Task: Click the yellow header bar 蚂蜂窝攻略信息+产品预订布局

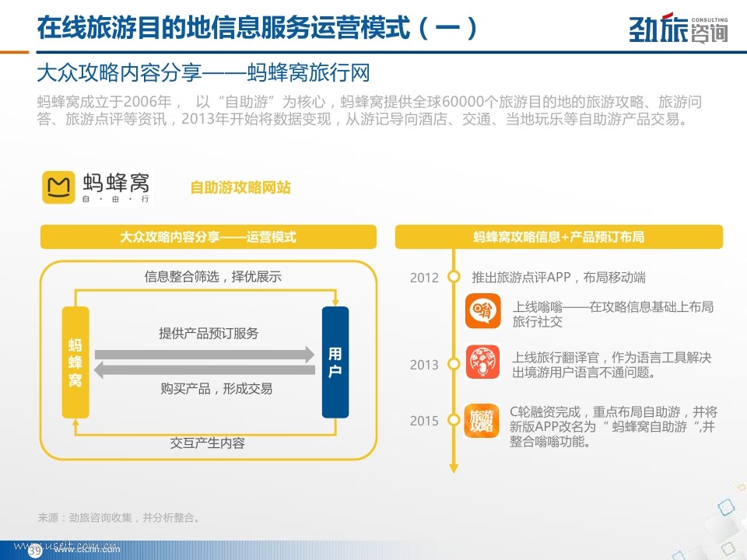Action: pyautogui.click(x=559, y=236)
